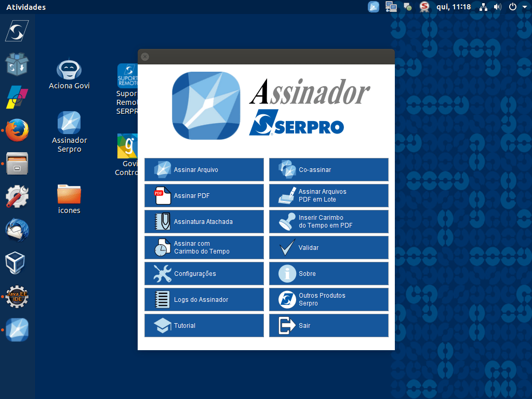
Task: Launch the colorful CMYK icon in the dock
Action: click(17, 97)
